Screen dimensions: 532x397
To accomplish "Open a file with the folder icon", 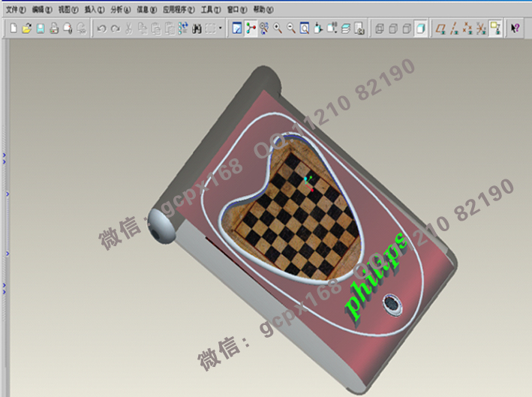I will click(x=26, y=29).
